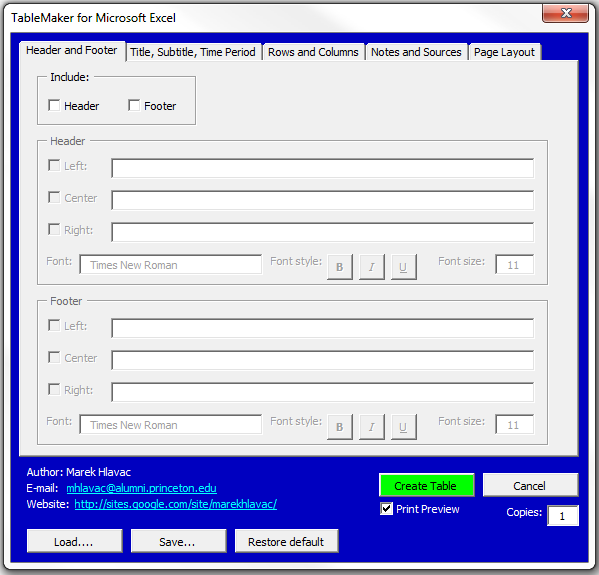The height and width of the screenshot is (575, 599).
Task: Switch to Title, Subtitle, Time Period tab
Action: 193,52
